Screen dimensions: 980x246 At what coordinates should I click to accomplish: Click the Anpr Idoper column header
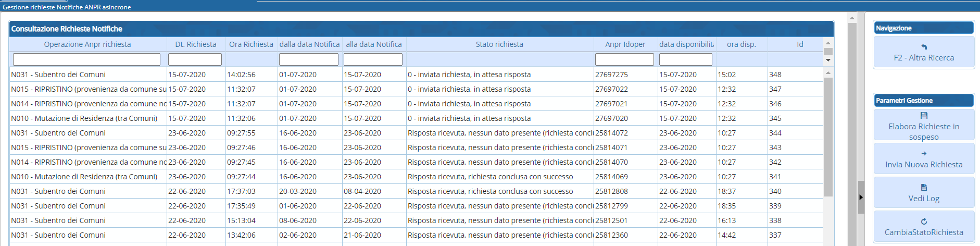pos(625,44)
